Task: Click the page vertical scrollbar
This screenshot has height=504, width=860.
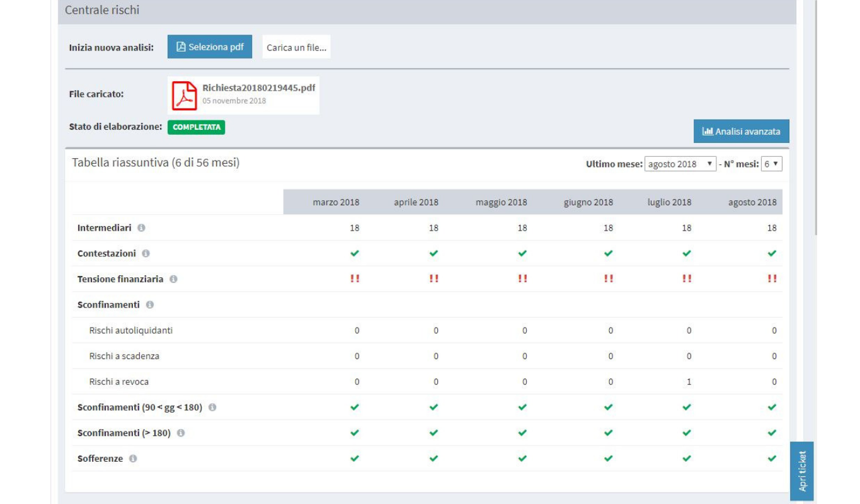Action: [817, 117]
